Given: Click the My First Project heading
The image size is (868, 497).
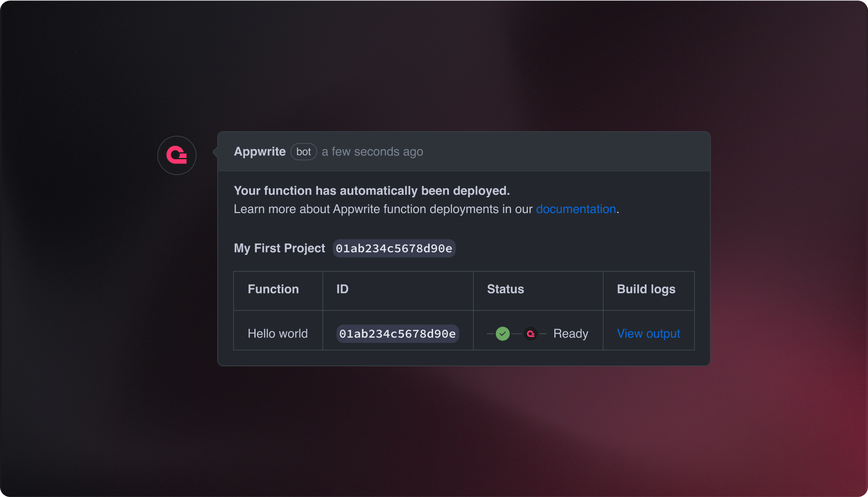Looking at the screenshot, I should [x=279, y=248].
